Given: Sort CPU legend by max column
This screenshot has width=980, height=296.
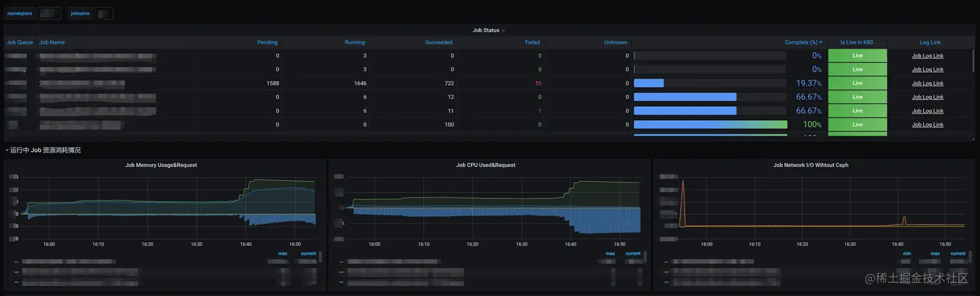Looking at the screenshot, I should pos(610,254).
